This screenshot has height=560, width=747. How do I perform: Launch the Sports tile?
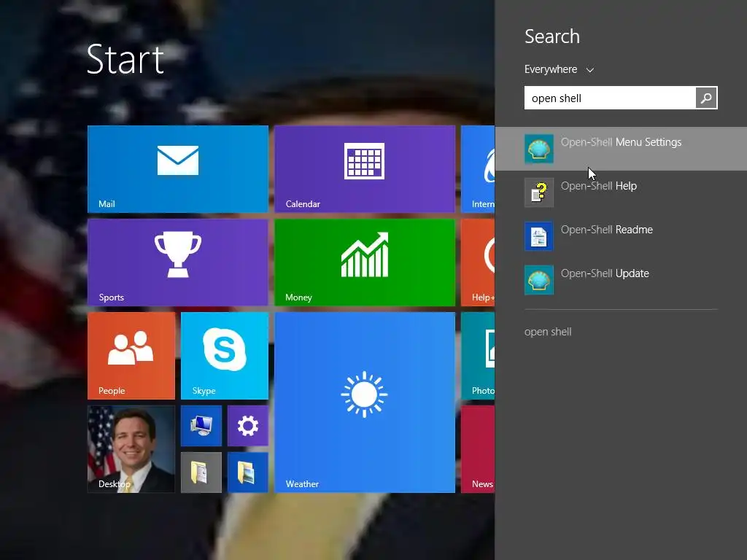[178, 262]
